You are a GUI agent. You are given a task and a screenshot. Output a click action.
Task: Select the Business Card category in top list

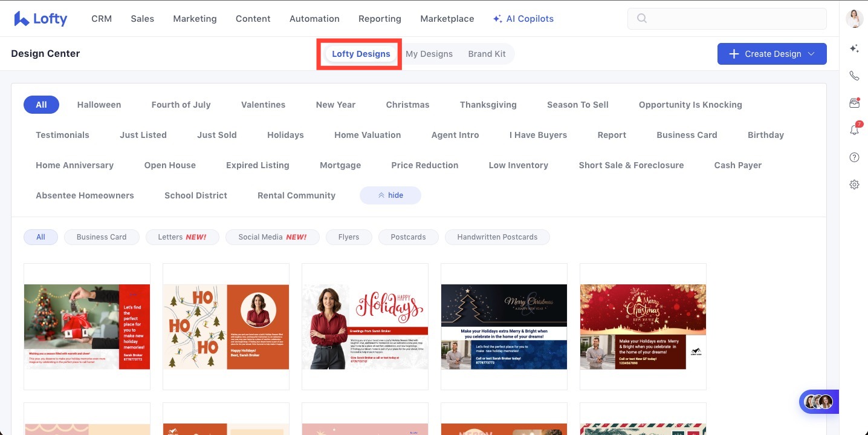tap(687, 135)
